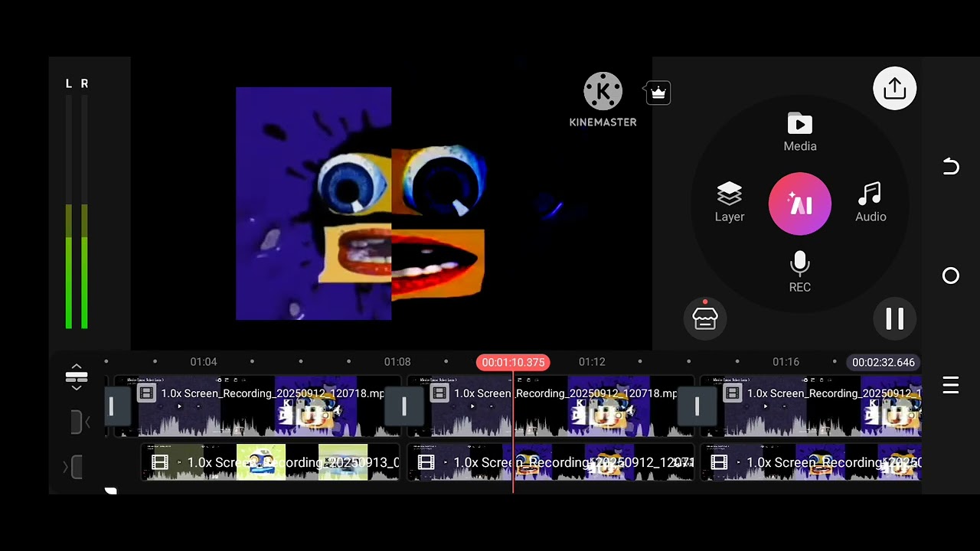This screenshot has height=551, width=980.
Task: Open the Asset Store shop icon
Action: pyautogui.click(x=704, y=318)
